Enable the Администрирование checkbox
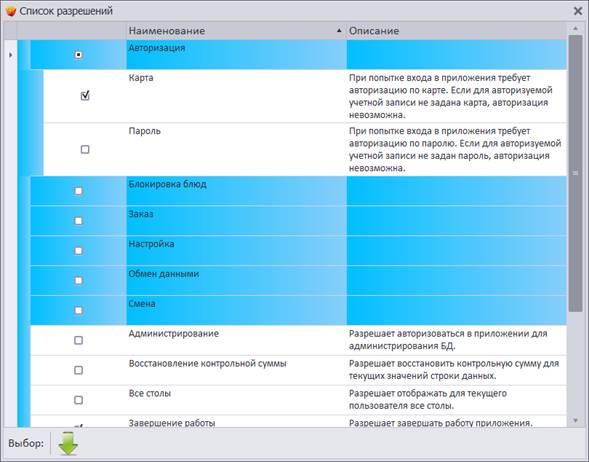The height and width of the screenshot is (462, 589). click(78, 340)
